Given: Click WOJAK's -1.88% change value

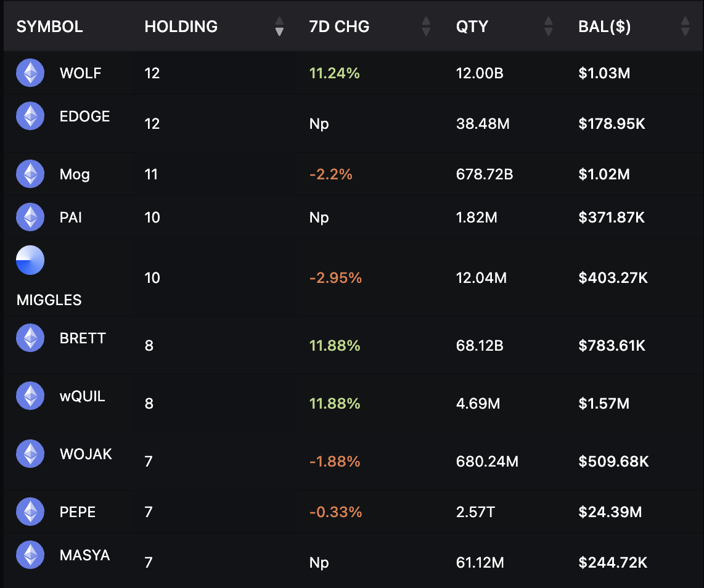Looking at the screenshot, I should tap(335, 461).
